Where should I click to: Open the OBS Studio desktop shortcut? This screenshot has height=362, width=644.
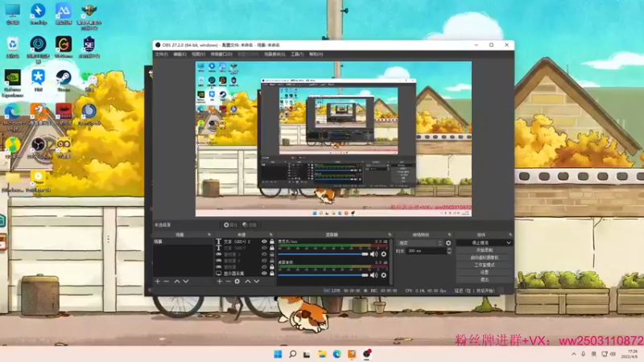38,148
